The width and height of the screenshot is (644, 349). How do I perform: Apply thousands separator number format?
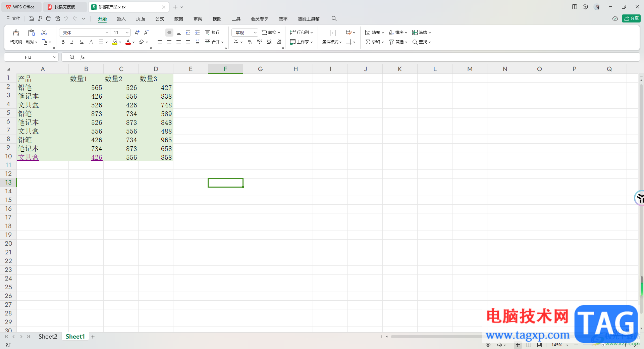pyautogui.click(x=260, y=42)
